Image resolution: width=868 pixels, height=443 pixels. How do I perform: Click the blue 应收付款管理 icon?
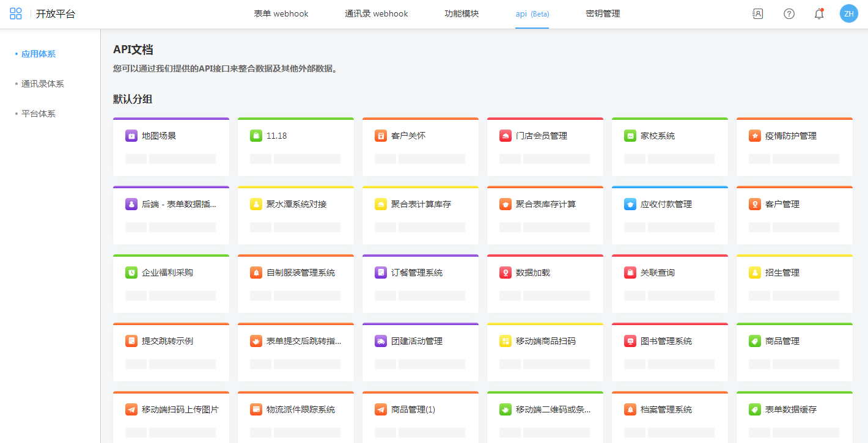tap(630, 204)
